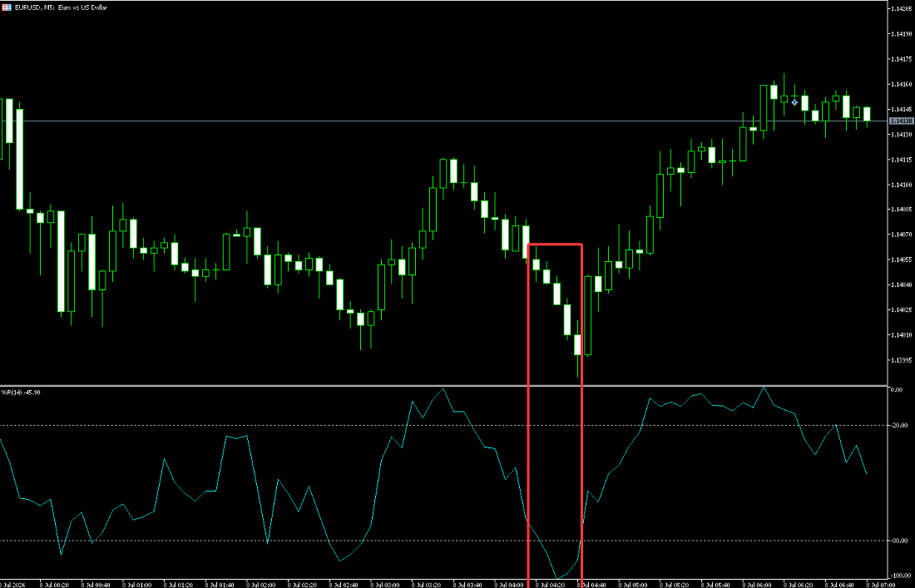Click the cyan Williams %R line's lowest point
Image resolution: width=915 pixels, height=588 pixels.
[x=557, y=579]
